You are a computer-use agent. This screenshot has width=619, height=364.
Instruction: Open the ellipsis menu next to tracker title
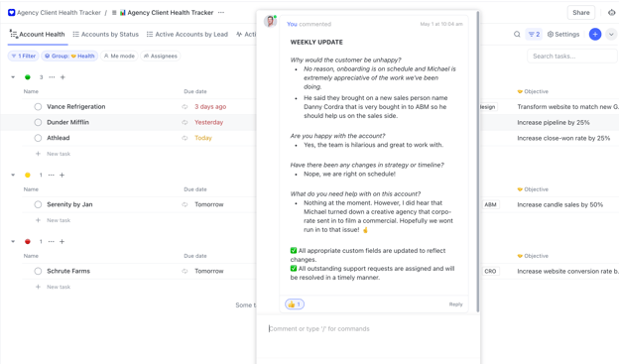[221, 13]
